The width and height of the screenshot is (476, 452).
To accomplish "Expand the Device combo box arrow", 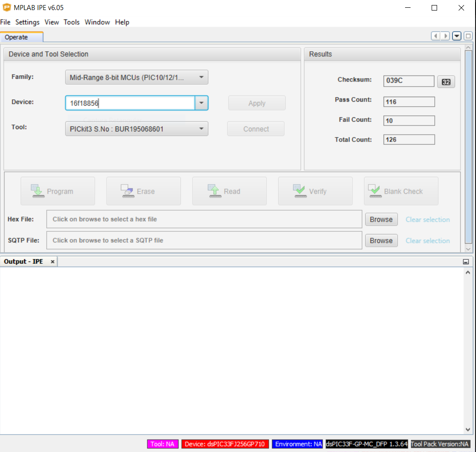I will [x=201, y=103].
